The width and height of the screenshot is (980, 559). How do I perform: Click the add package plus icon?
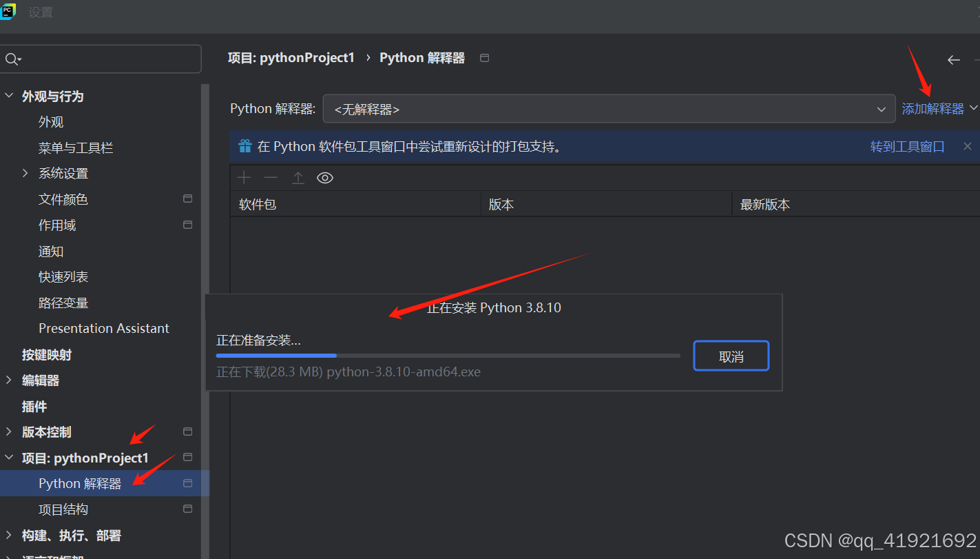(244, 178)
